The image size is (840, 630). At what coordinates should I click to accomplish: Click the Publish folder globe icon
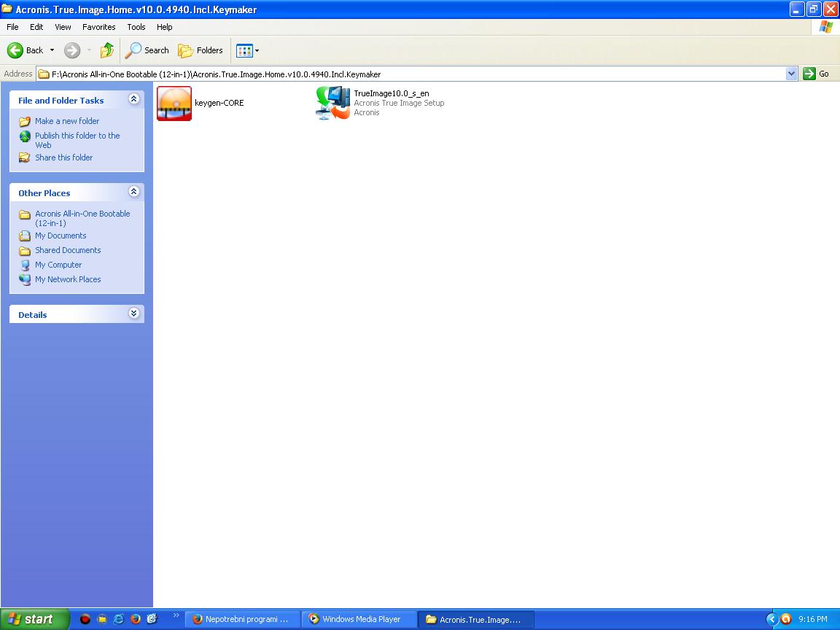(25, 136)
